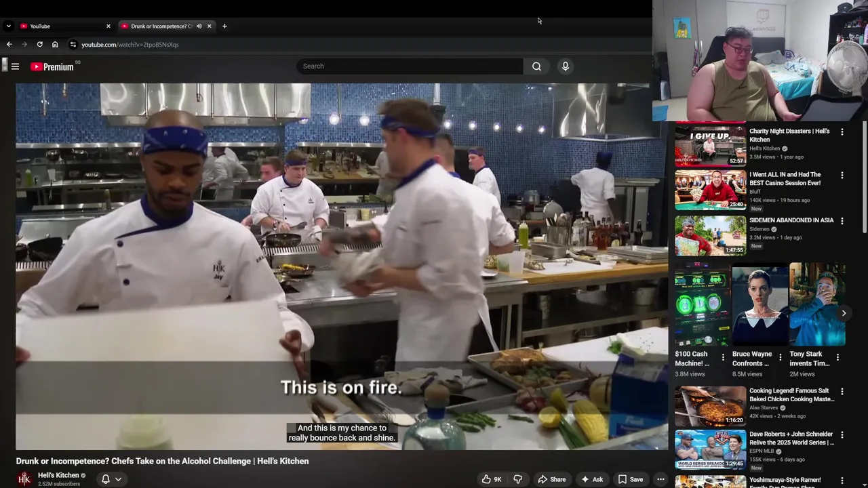
Task: Mute the playing tab via speaker icon
Action: click(x=199, y=26)
